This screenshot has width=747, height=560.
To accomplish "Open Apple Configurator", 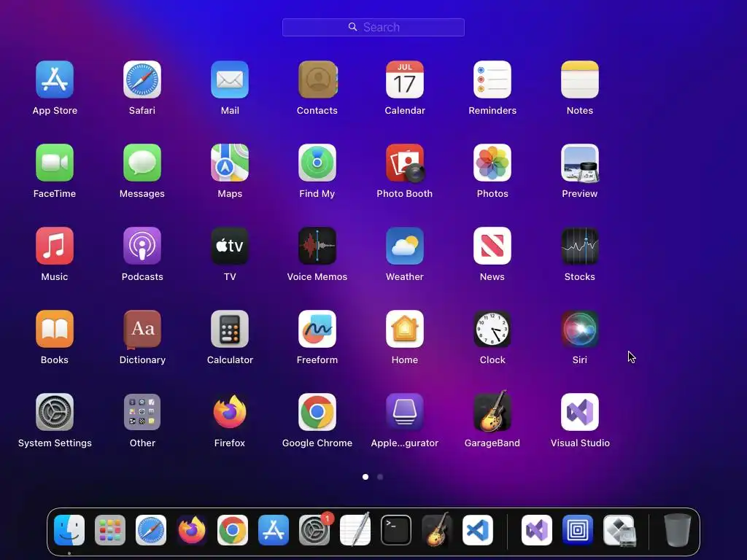I will 404,412.
